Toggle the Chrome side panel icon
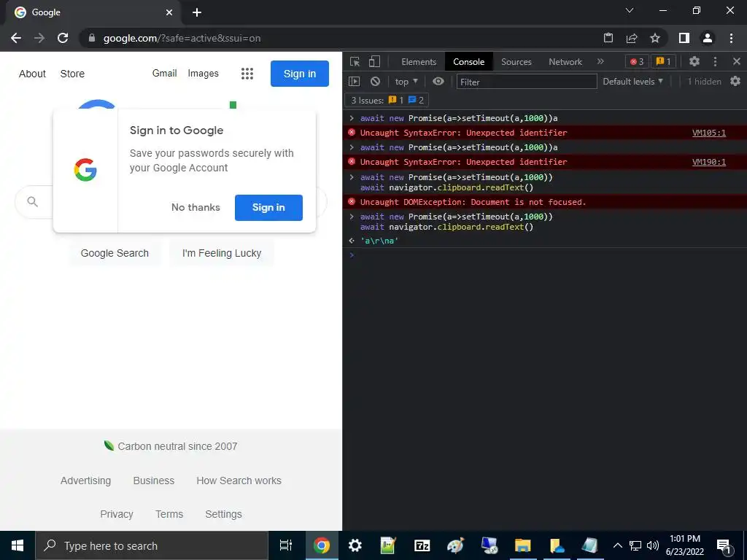 [684, 38]
